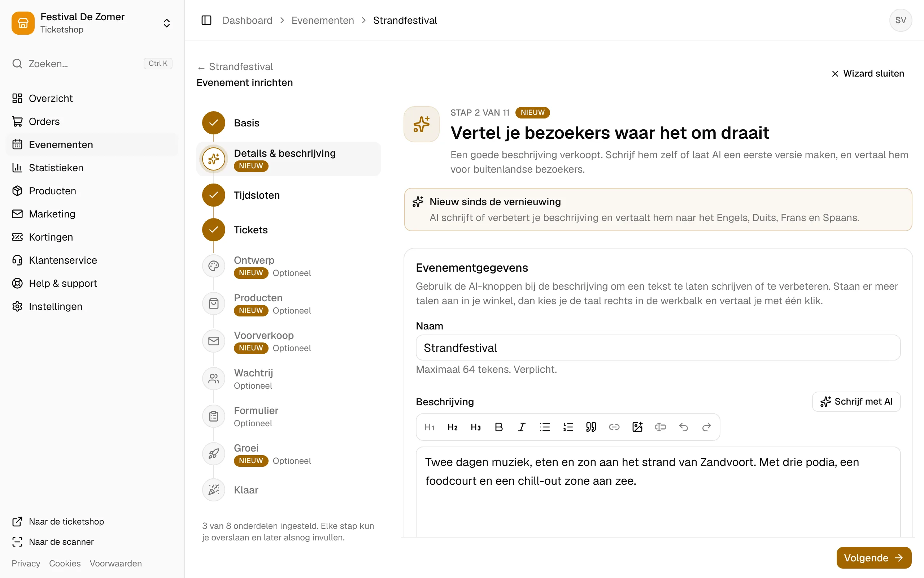Open the Voorverkoop wizard step
924x578 pixels.
[x=289, y=341]
